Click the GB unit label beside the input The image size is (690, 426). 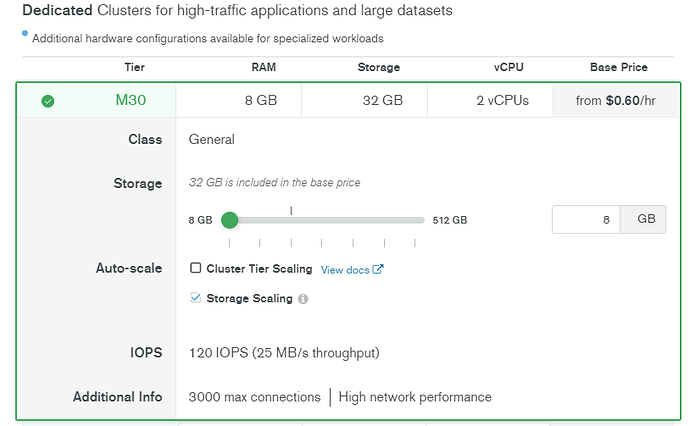(x=645, y=220)
